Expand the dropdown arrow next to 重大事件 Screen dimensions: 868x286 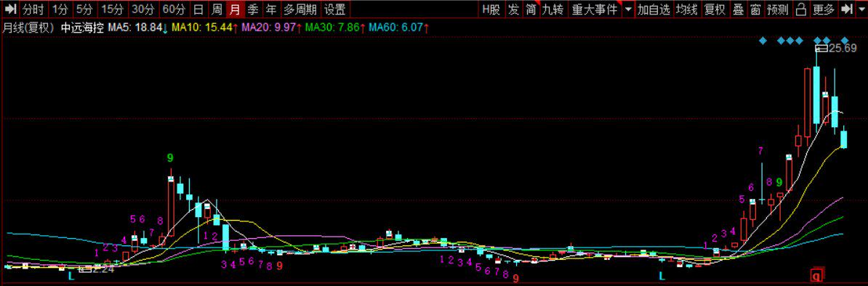click(x=627, y=9)
